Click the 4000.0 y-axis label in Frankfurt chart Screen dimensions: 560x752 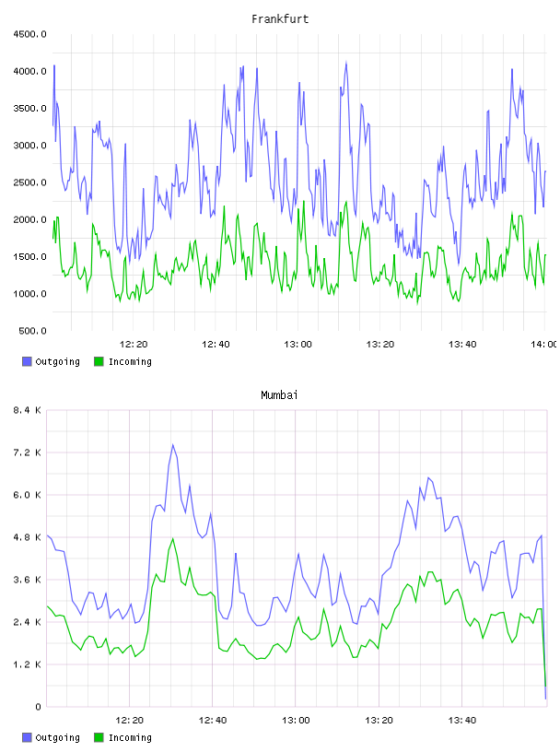(29, 72)
